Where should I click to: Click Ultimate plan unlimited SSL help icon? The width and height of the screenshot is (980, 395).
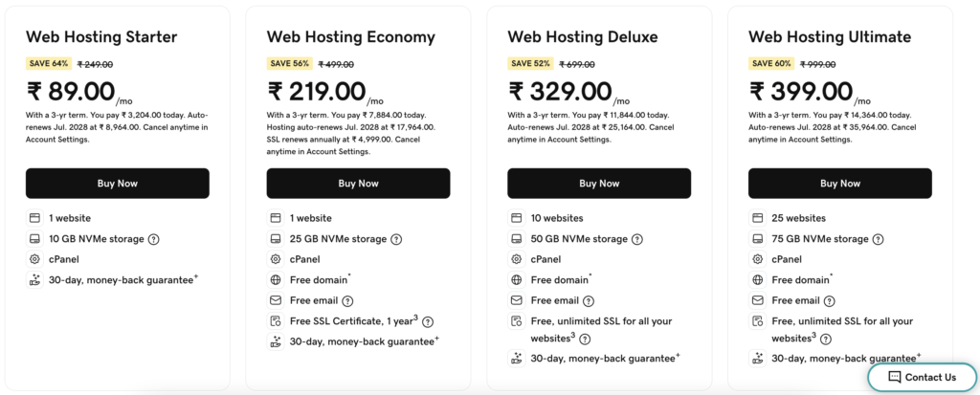point(826,339)
